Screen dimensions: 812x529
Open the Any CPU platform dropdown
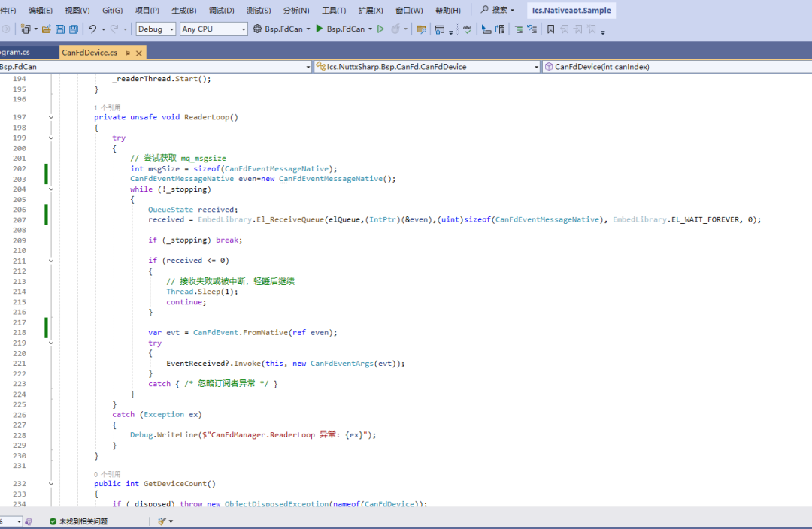point(214,29)
